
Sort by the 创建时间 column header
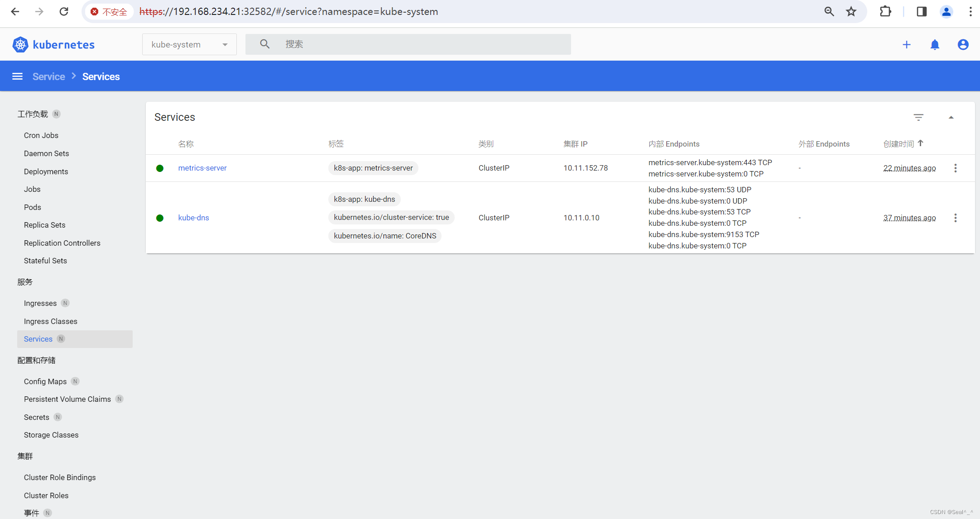(899, 144)
